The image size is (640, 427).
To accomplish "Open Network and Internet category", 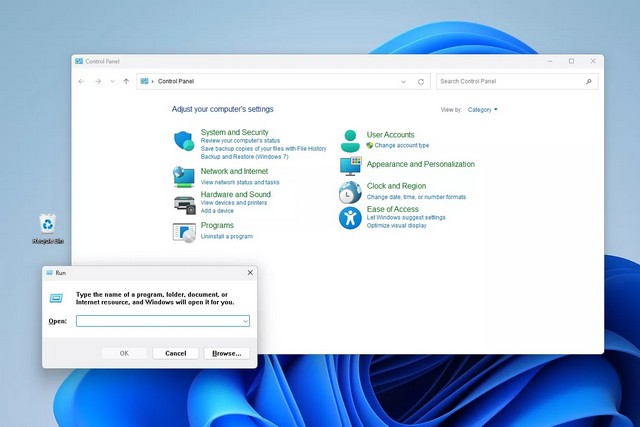I will coord(234,171).
